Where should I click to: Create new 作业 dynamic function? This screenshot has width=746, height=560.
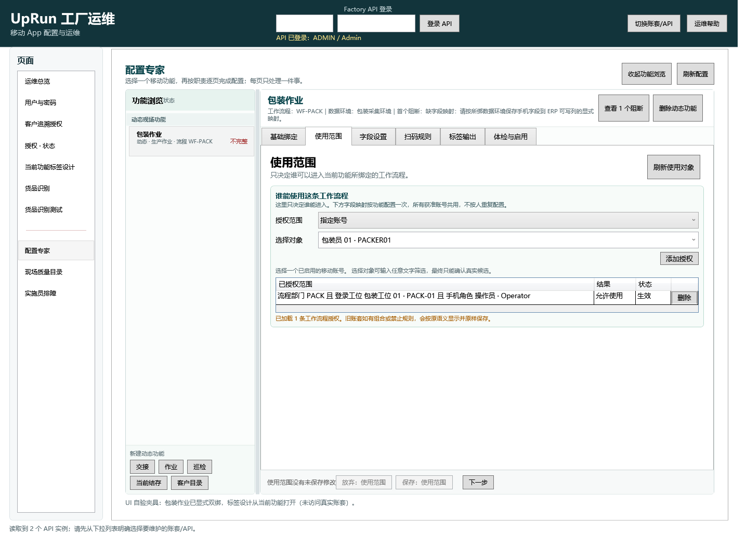point(171,467)
